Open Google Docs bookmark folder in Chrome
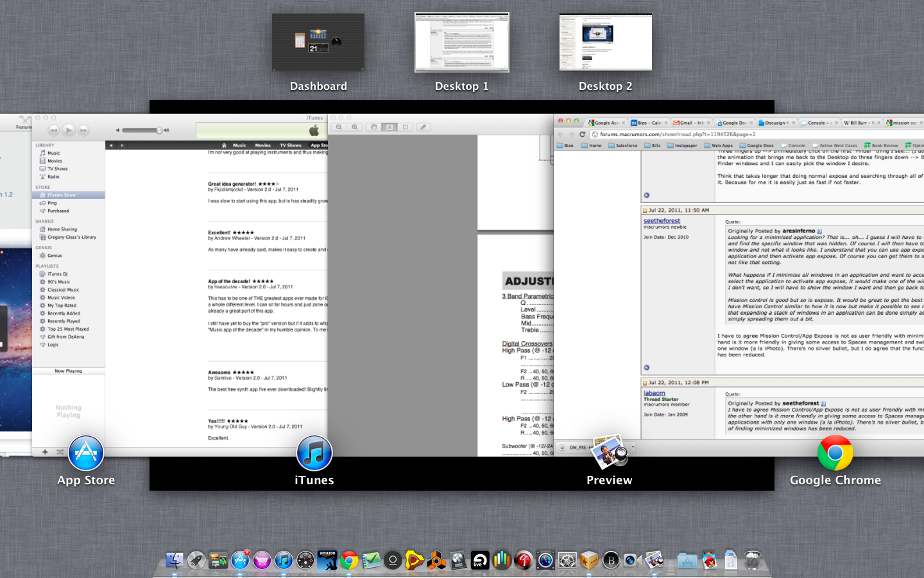The width and height of the screenshot is (924, 578). pyautogui.click(x=757, y=146)
